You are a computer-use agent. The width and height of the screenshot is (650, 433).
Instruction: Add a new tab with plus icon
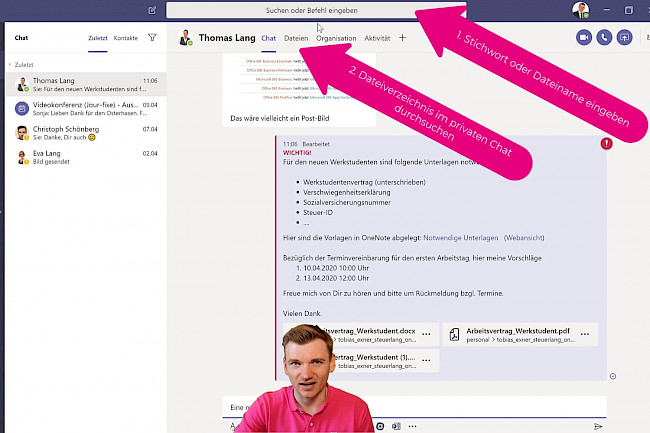(403, 38)
